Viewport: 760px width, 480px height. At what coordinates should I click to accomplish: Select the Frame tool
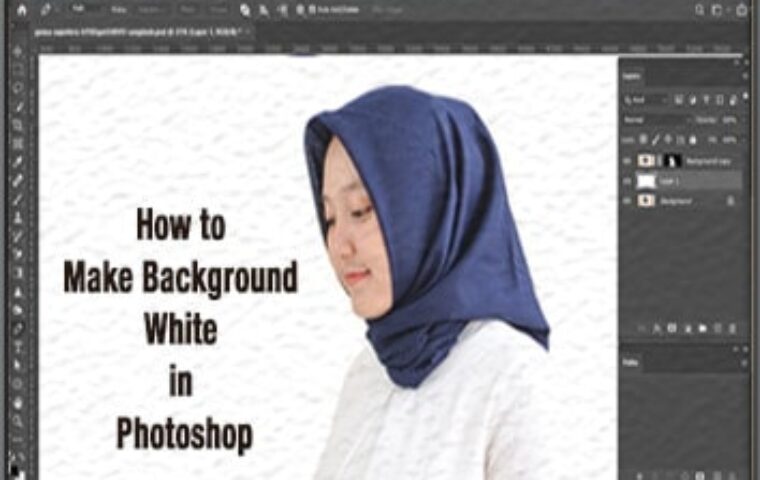[18, 144]
